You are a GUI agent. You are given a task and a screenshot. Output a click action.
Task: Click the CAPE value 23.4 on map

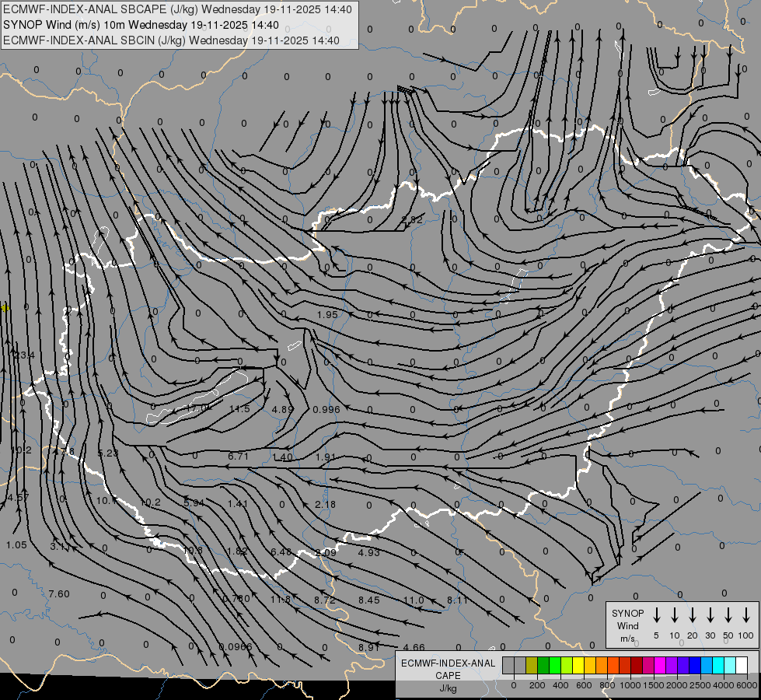(24, 355)
